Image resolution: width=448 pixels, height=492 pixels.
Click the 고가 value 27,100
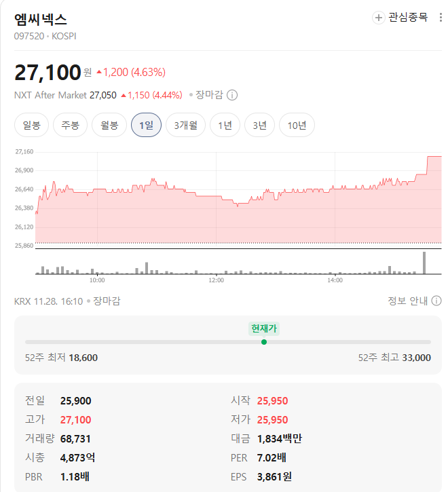click(x=75, y=420)
